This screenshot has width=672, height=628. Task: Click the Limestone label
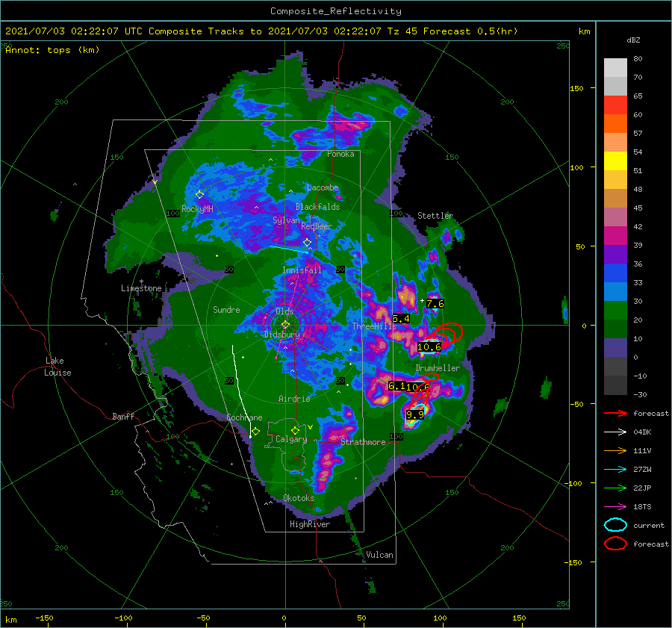pos(141,288)
